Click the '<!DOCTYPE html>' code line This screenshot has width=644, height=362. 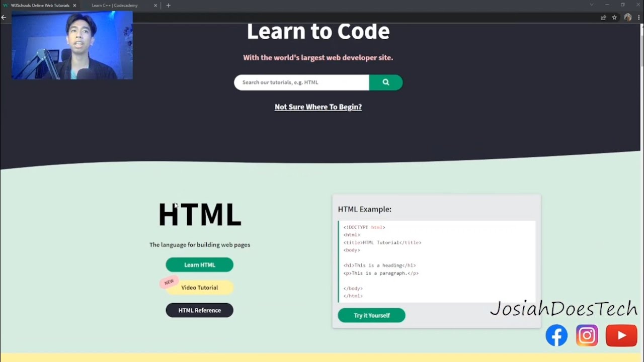point(364,227)
